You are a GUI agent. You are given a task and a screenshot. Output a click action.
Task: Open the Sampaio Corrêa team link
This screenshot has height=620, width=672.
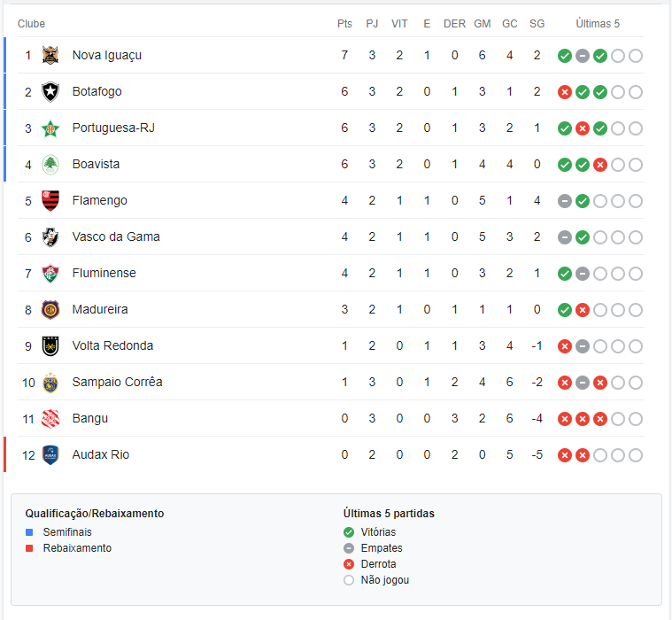117,382
